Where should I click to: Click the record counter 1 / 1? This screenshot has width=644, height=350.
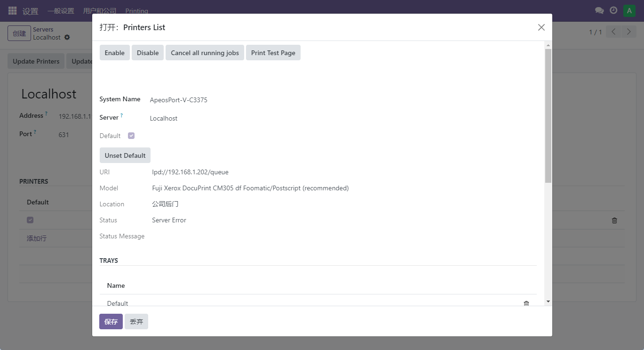click(x=596, y=32)
